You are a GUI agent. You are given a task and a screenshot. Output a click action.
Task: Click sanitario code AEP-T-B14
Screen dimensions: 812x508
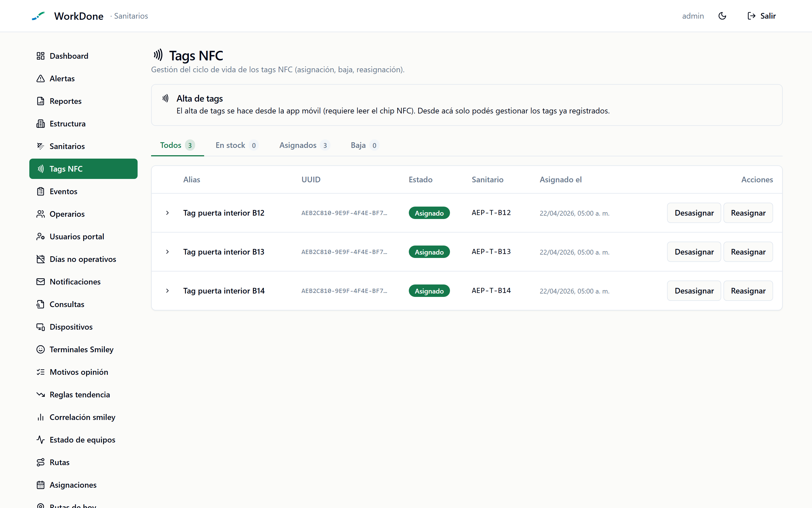(491, 291)
